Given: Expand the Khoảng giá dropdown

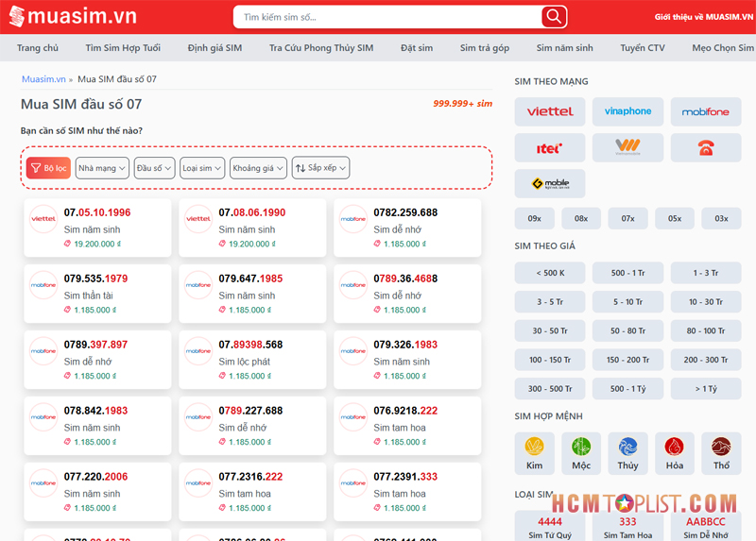Looking at the screenshot, I should click(258, 168).
